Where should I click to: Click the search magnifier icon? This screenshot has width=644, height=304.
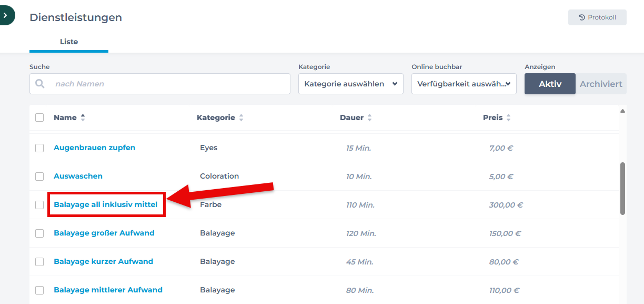point(40,84)
